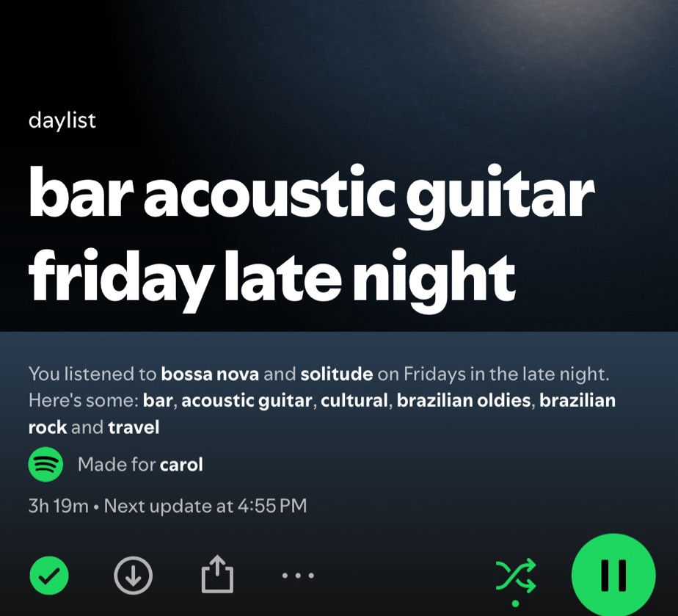This screenshot has width=678, height=616.
Task: Open the 'solitude' mood link
Action: [x=336, y=374]
